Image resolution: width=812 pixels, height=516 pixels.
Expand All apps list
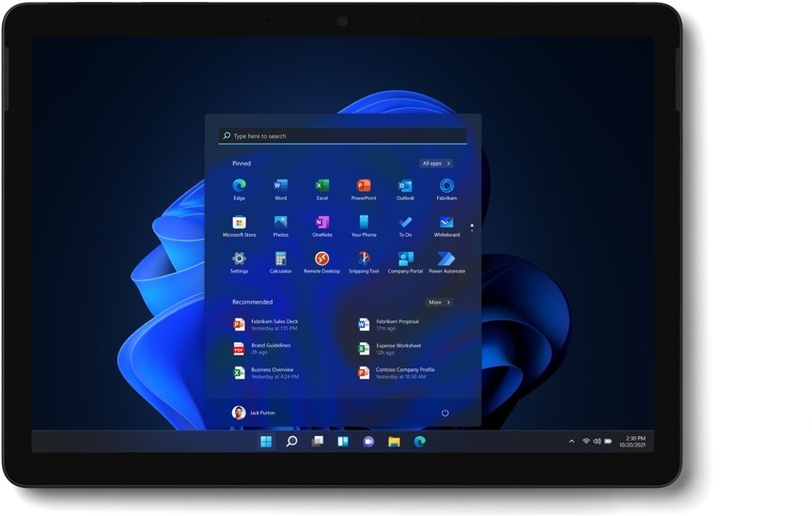[x=436, y=164]
